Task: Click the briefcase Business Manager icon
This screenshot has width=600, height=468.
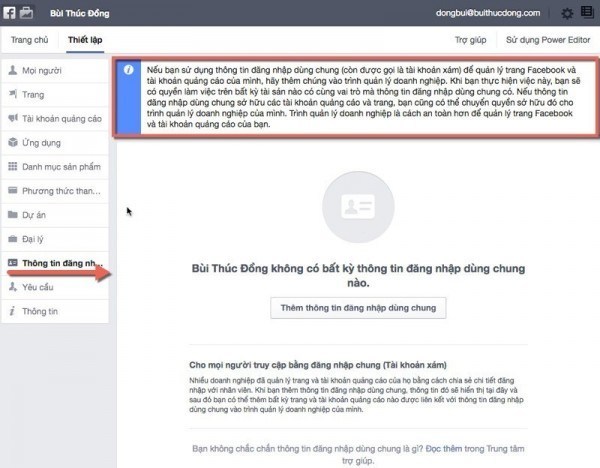Action: click(30, 12)
